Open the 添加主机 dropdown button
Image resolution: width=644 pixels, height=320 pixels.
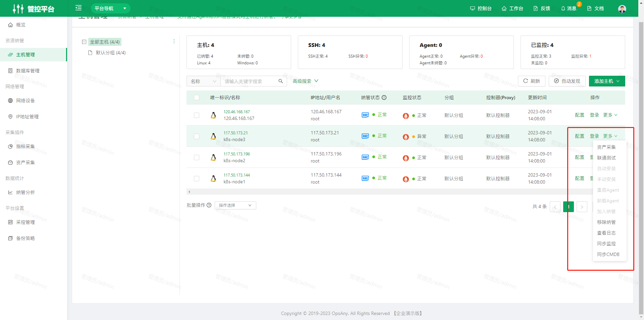coord(607,81)
